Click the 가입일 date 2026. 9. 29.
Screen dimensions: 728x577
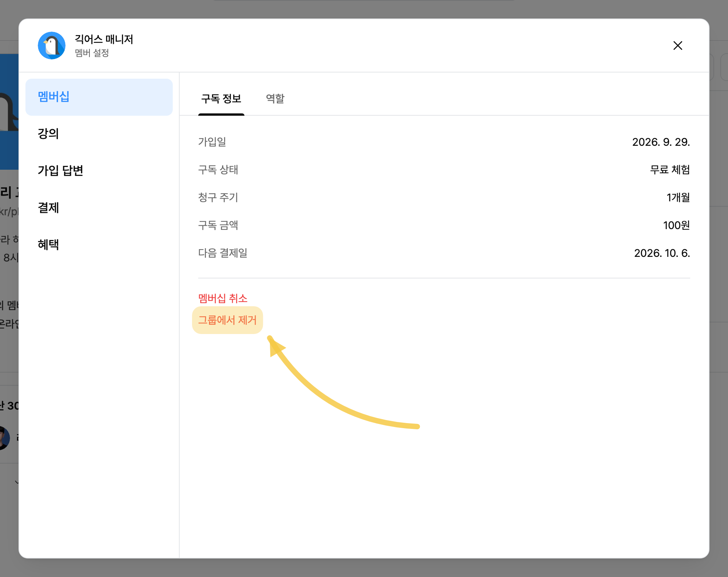661,142
